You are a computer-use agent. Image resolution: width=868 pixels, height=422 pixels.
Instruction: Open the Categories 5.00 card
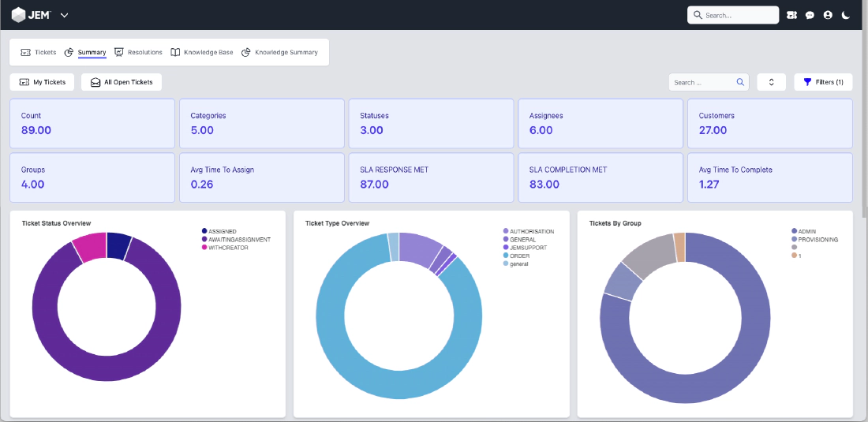262,123
